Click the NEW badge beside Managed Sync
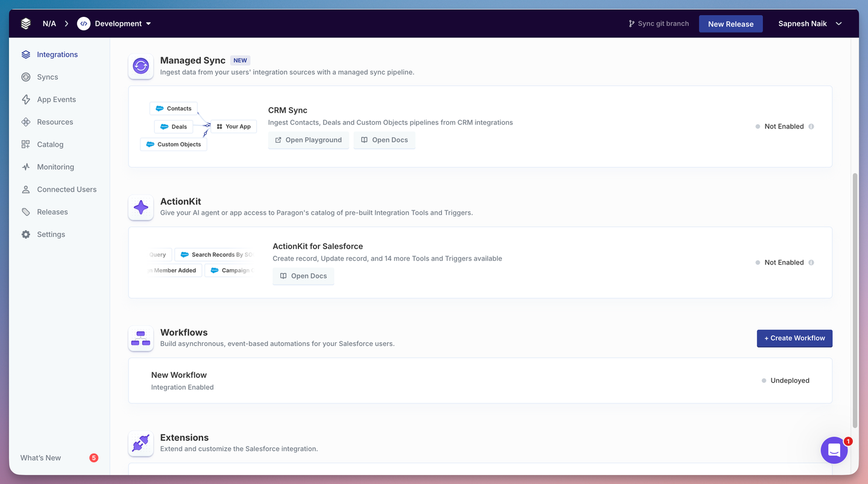868x484 pixels. 241,60
